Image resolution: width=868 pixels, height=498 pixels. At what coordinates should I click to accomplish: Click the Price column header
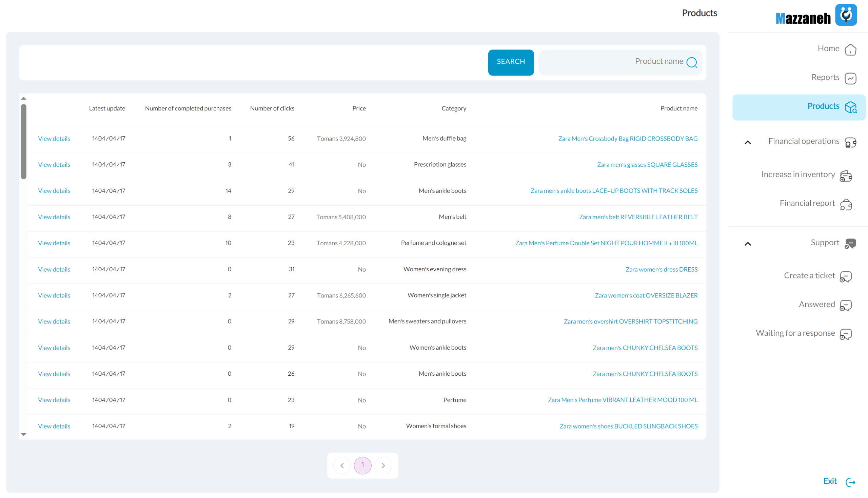pyautogui.click(x=359, y=108)
